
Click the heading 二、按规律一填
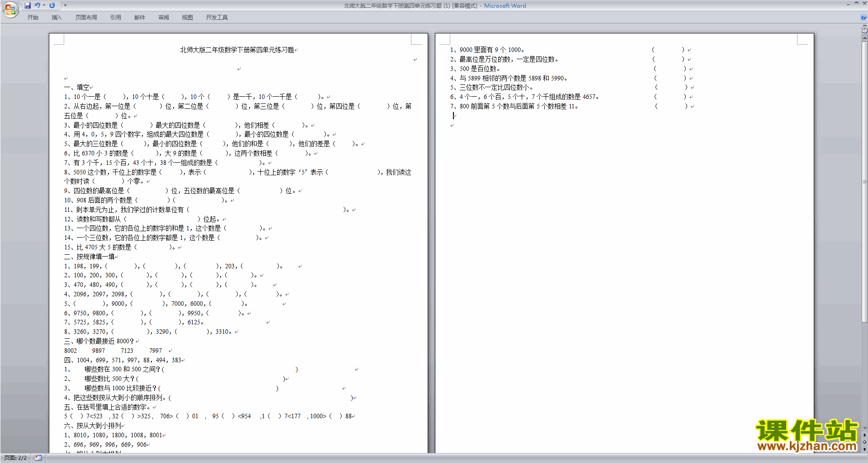pyautogui.click(x=89, y=257)
